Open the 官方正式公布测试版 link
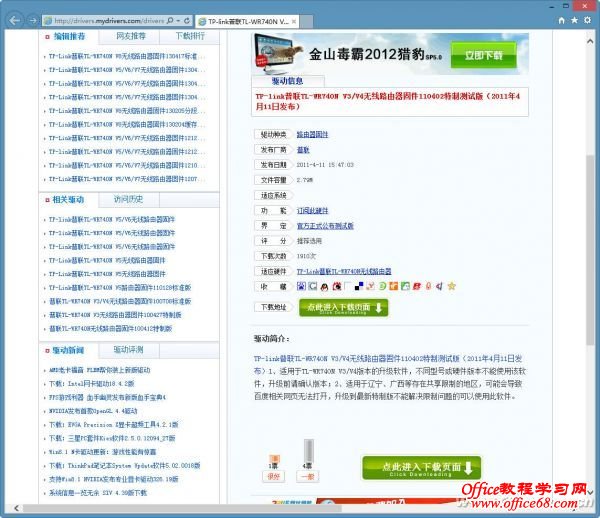600x518 pixels. tap(325, 226)
